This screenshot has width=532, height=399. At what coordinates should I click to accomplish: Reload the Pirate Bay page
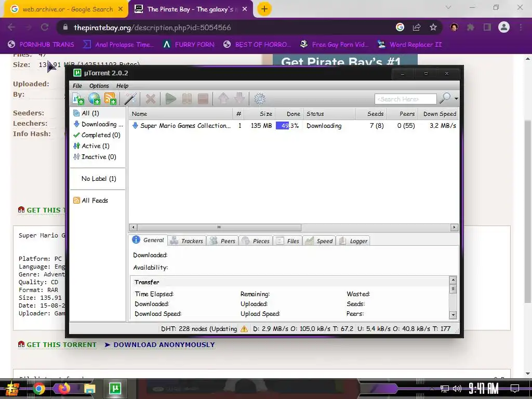(45, 27)
